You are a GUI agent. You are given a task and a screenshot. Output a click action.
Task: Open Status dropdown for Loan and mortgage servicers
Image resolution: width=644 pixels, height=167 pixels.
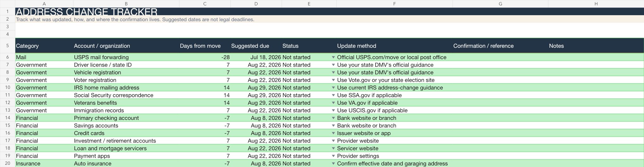(333, 148)
